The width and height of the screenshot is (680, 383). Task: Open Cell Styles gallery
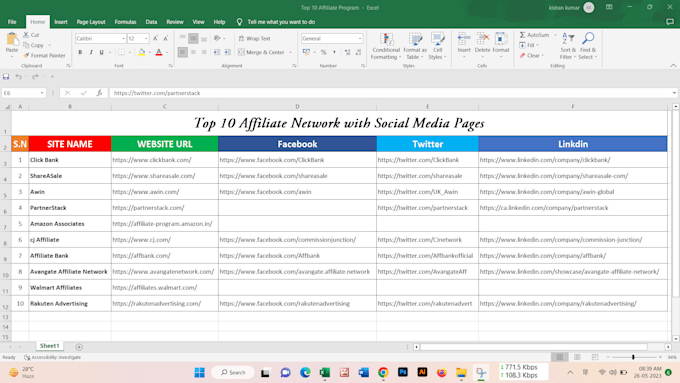[x=437, y=46]
